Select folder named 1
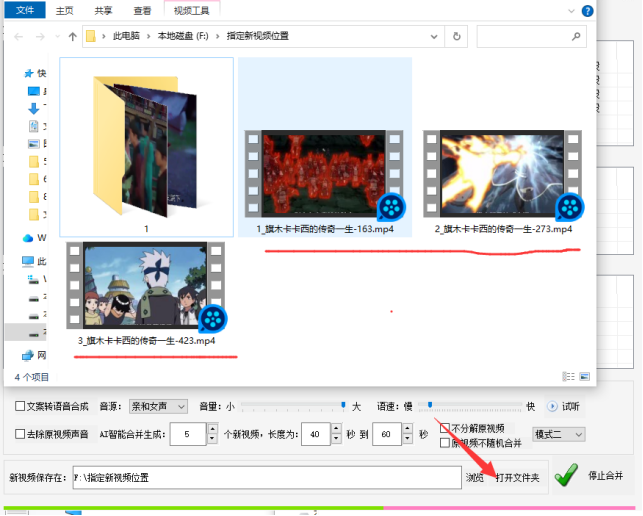This screenshot has width=643, height=516. point(146,147)
